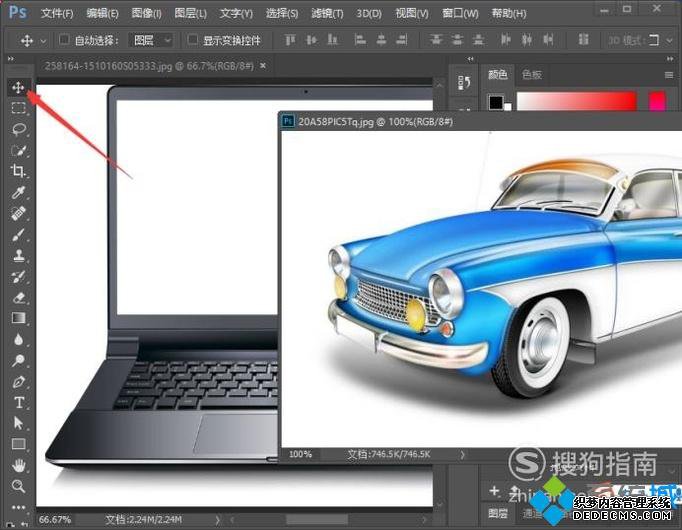Screen dimensions: 682x530
Task: Select the Lasso tool
Action: point(18,129)
